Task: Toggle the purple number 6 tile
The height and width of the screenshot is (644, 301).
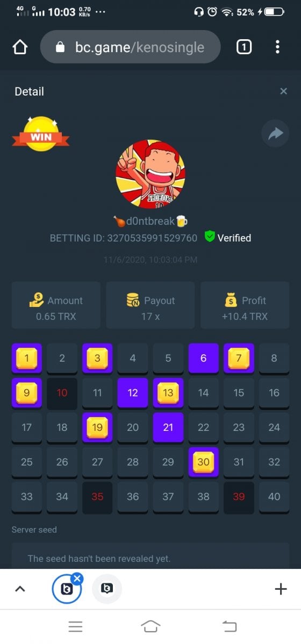Action: click(203, 358)
